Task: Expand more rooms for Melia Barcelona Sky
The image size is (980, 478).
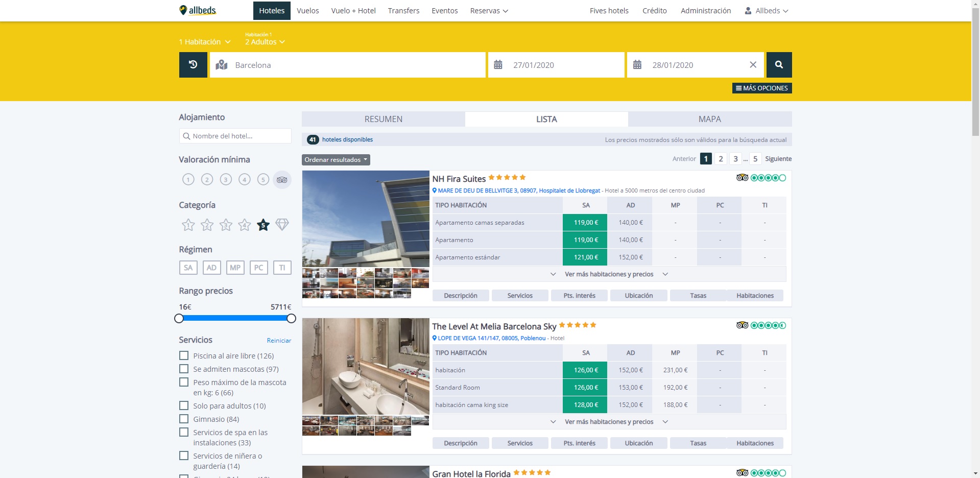Action: click(609, 422)
